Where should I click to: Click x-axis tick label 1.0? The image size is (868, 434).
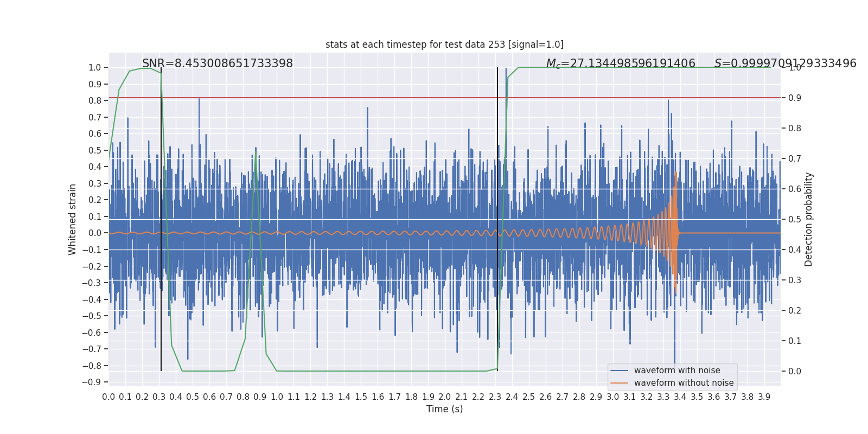(277, 397)
